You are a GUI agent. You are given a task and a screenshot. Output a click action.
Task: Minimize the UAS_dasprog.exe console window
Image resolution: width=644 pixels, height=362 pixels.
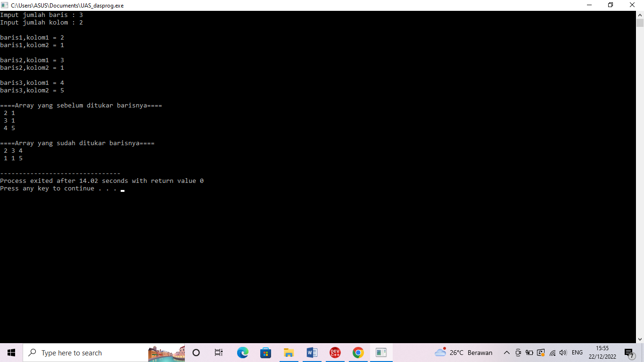(589, 5)
